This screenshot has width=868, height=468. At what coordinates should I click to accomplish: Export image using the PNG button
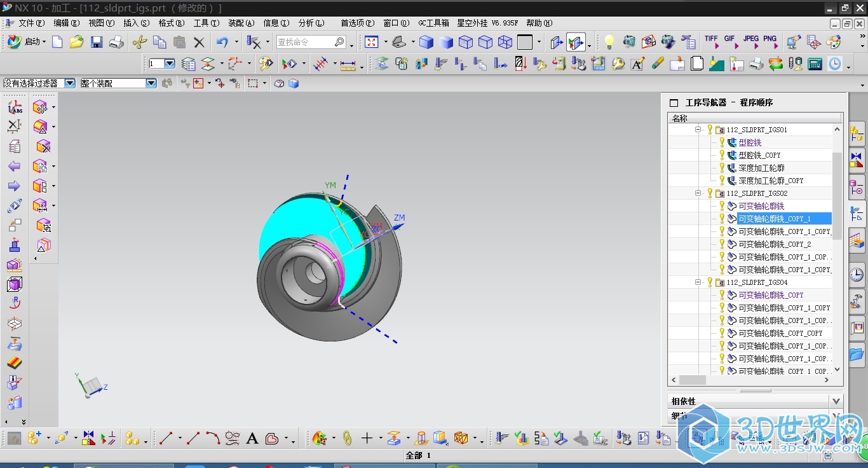(770, 42)
